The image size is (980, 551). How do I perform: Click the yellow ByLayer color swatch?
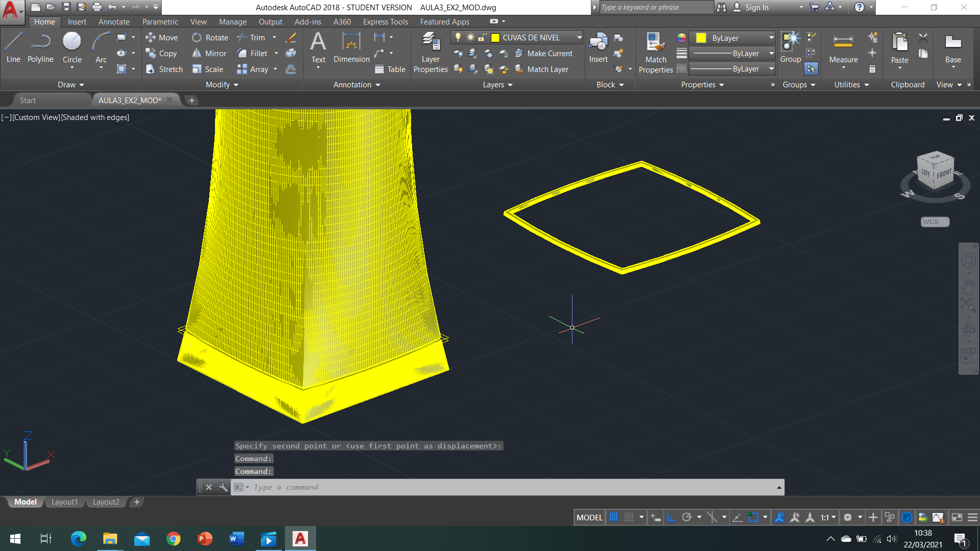(x=701, y=38)
